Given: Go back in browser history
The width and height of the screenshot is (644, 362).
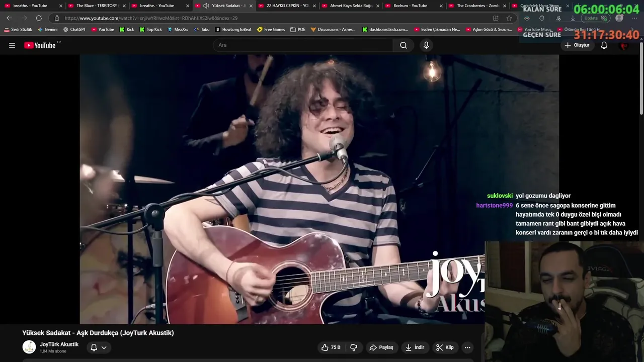Looking at the screenshot, I should [9, 18].
